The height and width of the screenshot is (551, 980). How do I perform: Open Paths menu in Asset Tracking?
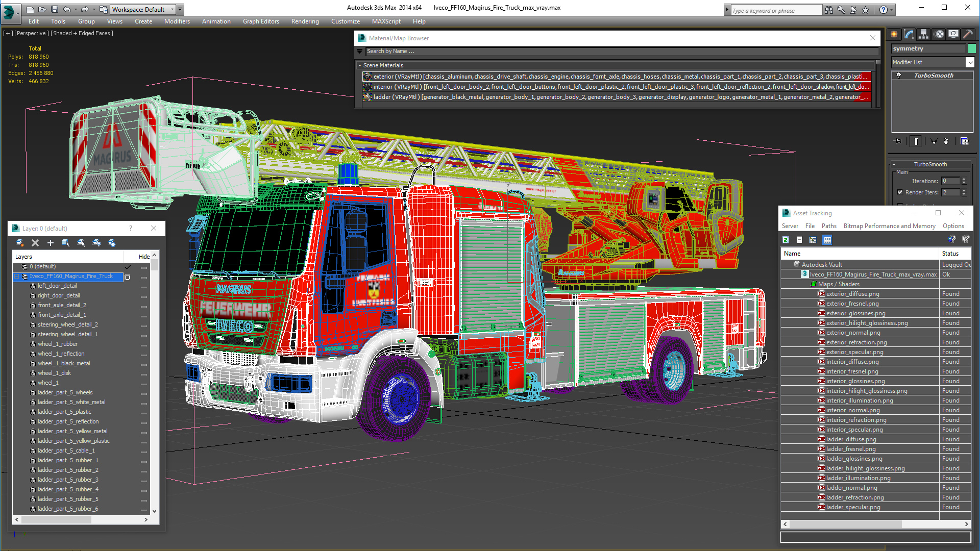[x=829, y=226]
